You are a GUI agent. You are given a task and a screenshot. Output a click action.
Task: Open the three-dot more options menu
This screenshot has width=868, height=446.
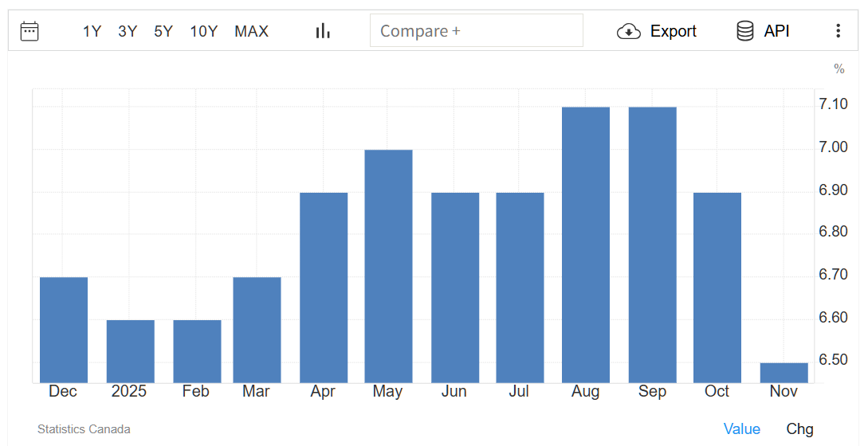pyautogui.click(x=838, y=31)
